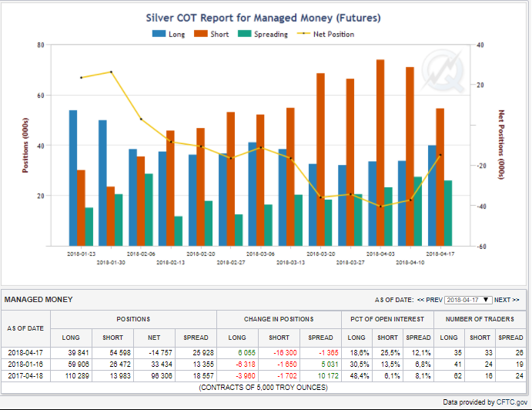Toggle the Short series in the legend
This screenshot has width=532, height=410.
[x=212, y=34]
